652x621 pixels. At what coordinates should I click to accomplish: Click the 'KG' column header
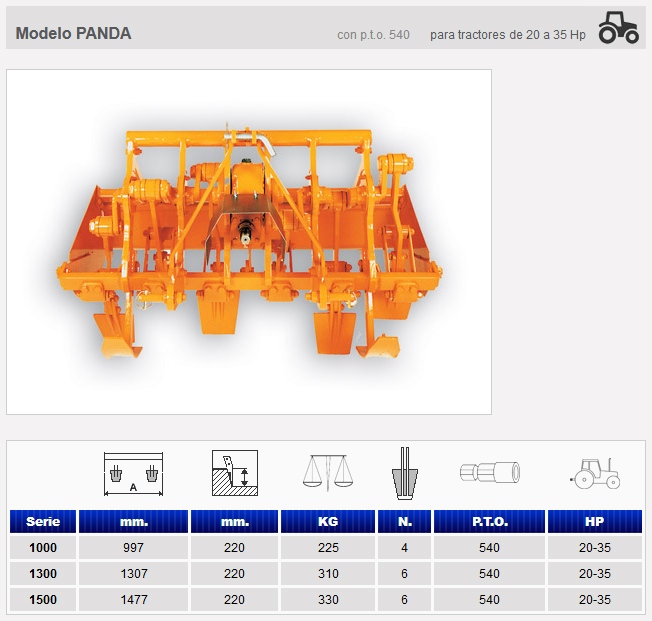(x=328, y=521)
